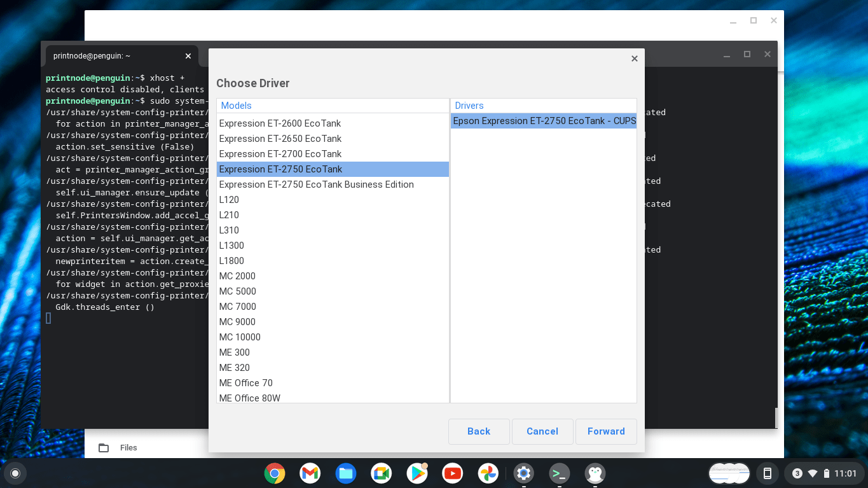Select the MC 10000 model
This screenshot has height=488, width=868.
[333, 337]
